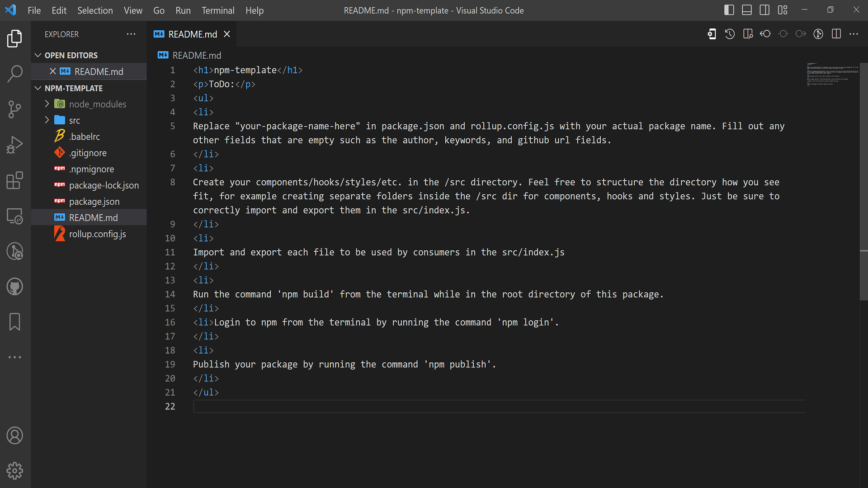868x488 pixels.
Task: Open the Bookmarks view
Action: pyautogui.click(x=15, y=322)
